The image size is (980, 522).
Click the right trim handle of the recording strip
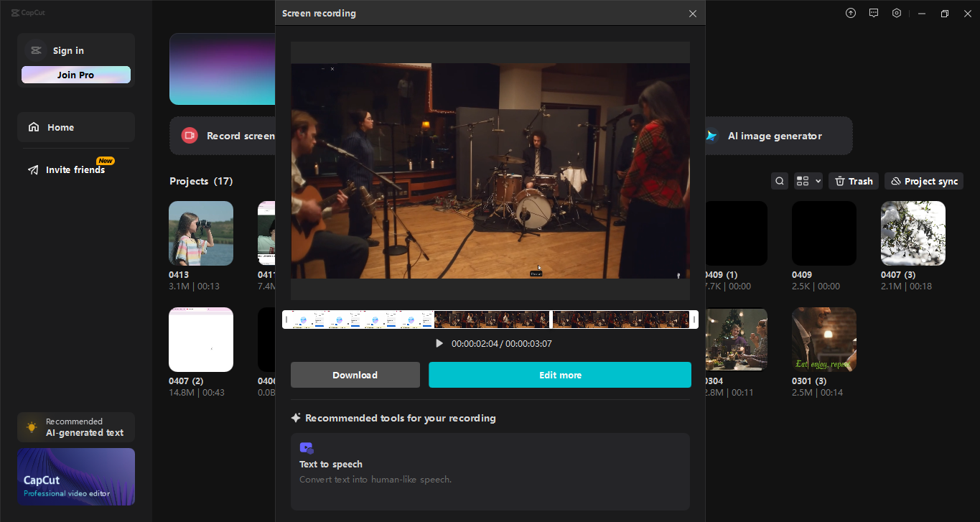point(694,320)
